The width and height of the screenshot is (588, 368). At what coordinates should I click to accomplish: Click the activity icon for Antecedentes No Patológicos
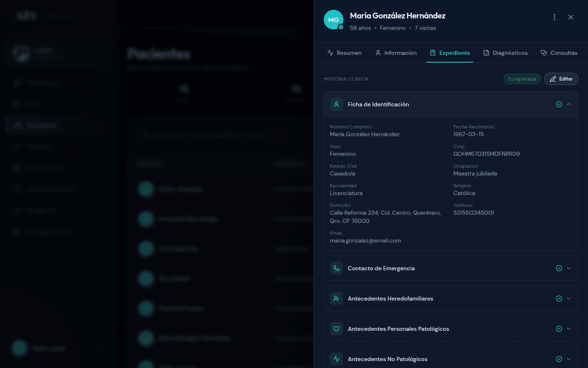tap(336, 359)
